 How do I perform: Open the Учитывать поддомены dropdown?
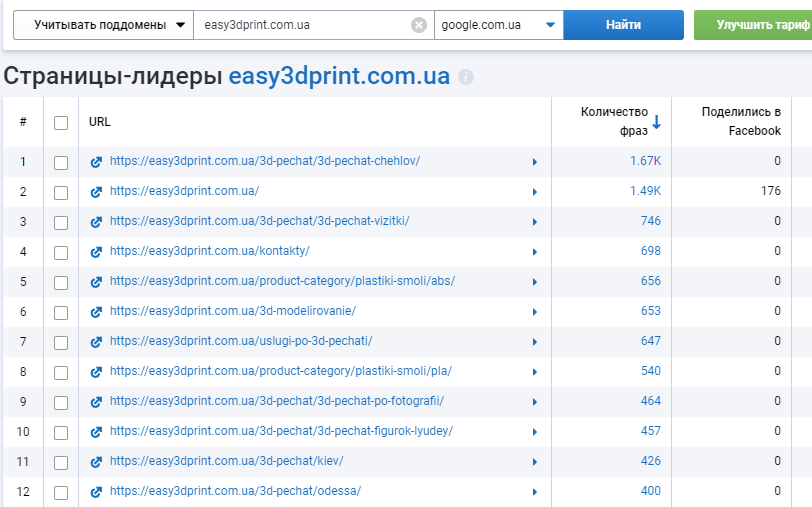(103, 25)
